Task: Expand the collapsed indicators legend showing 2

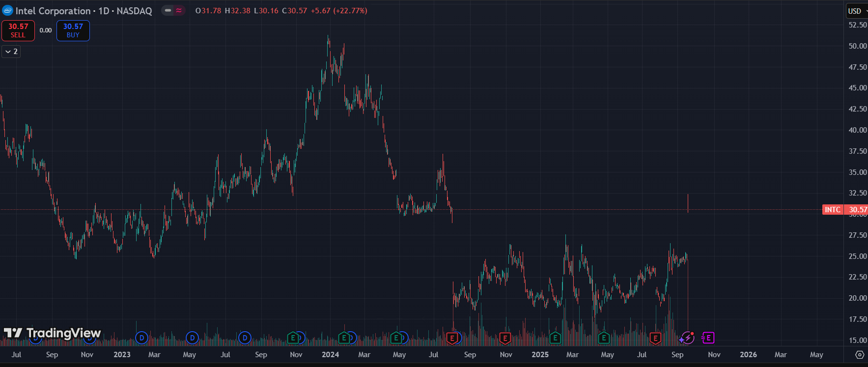Action: click(11, 52)
